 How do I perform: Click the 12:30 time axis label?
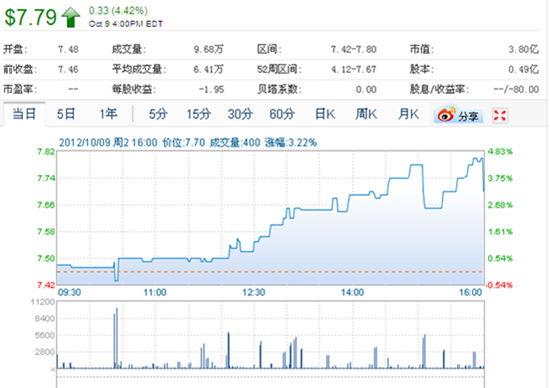(254, 292)
